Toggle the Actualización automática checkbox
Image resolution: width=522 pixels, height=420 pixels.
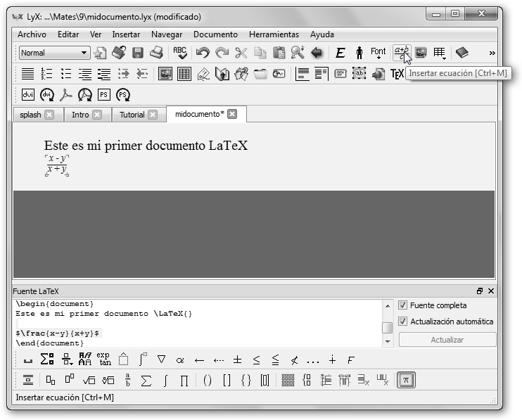pyautogui.click(x=403, y=322)
